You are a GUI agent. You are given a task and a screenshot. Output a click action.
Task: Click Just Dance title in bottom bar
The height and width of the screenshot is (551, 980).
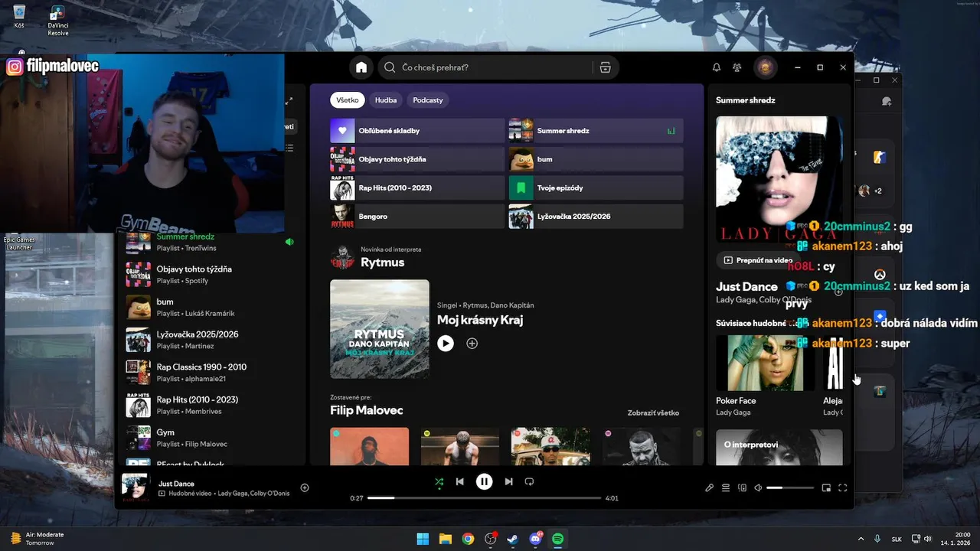click(176, 484)
